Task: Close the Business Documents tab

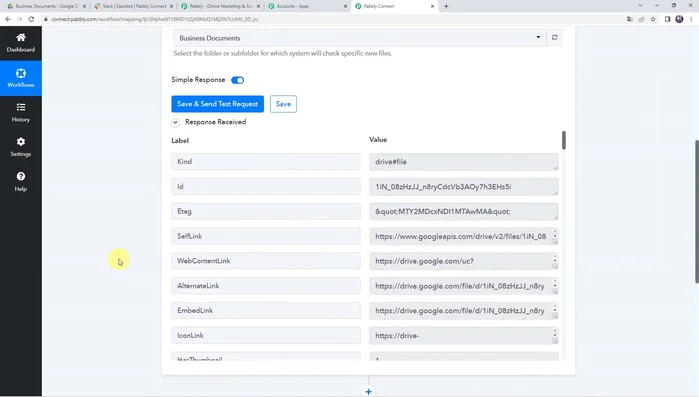Action: click(x=84, y=6)
